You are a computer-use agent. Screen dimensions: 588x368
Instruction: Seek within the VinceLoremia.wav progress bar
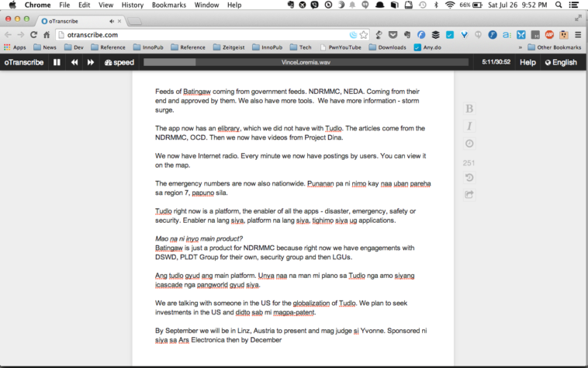306,62
